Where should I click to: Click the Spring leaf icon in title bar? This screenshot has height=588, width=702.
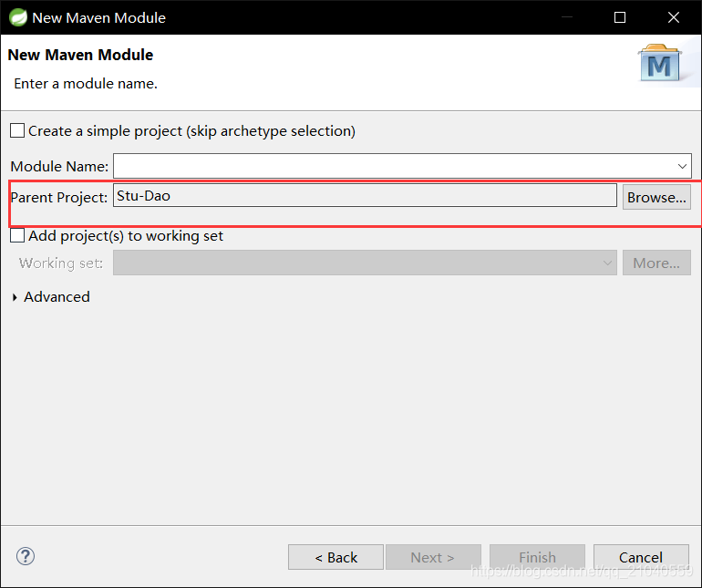[18, 17]
